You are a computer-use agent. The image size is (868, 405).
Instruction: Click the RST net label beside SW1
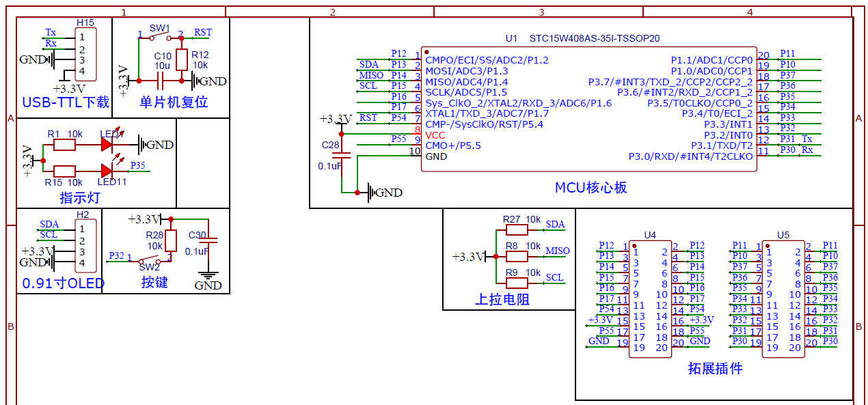(203, 32)
